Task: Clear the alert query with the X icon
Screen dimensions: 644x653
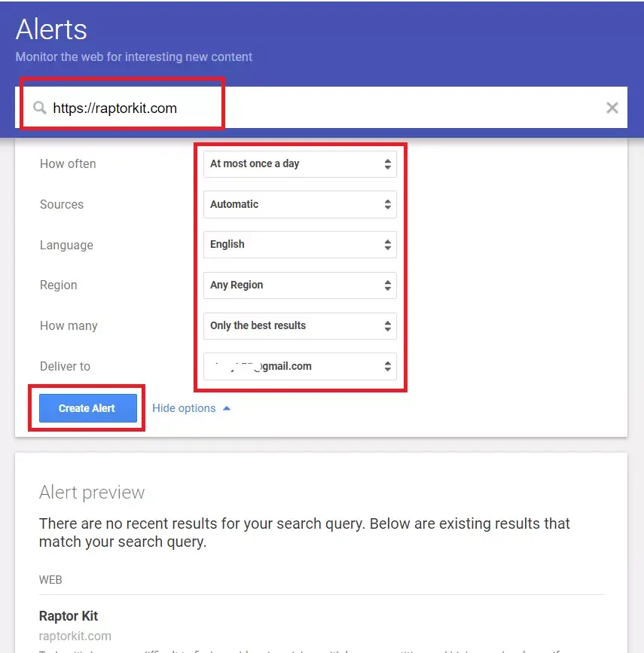Action: tap(612, 108)
